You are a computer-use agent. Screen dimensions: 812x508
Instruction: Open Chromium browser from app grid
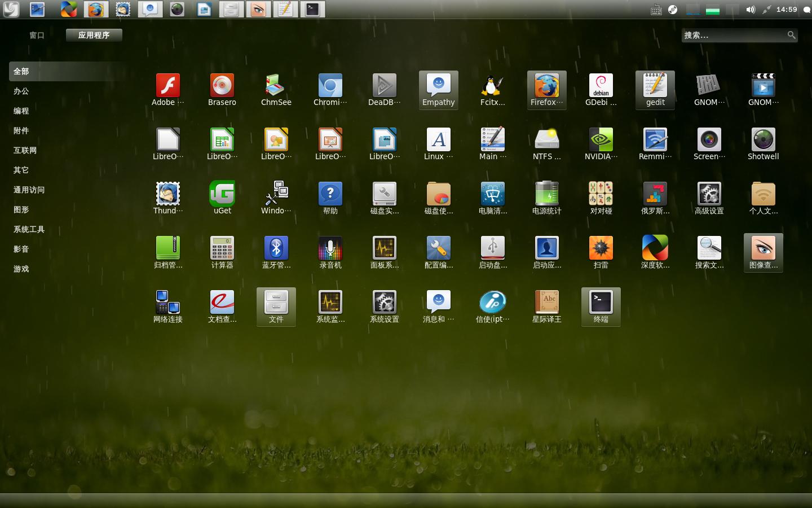pos(330,90)
